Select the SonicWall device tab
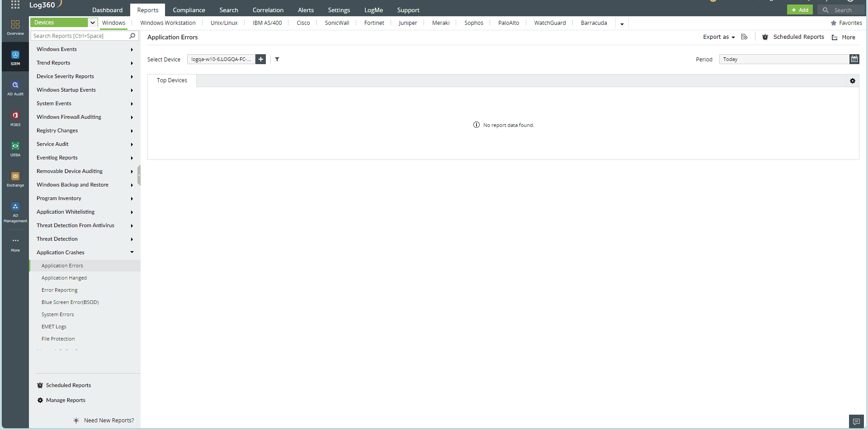The width and height of the screenshot is (868, 430). [x=337, y=23]
